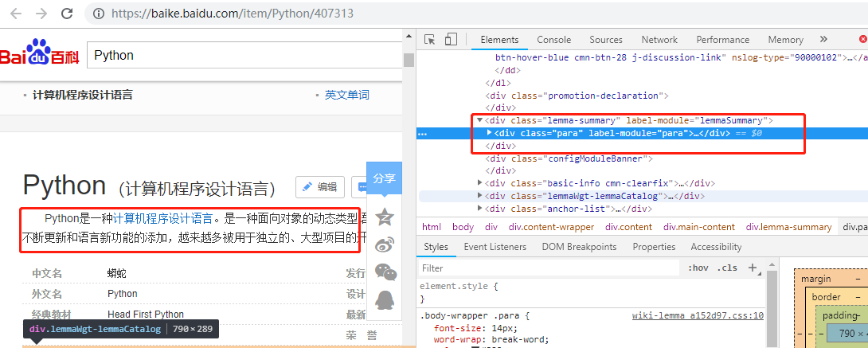This screenshot has width=868, height=348.
Task: Collapse the lemma-summary div node
Action: click(479, 120)
